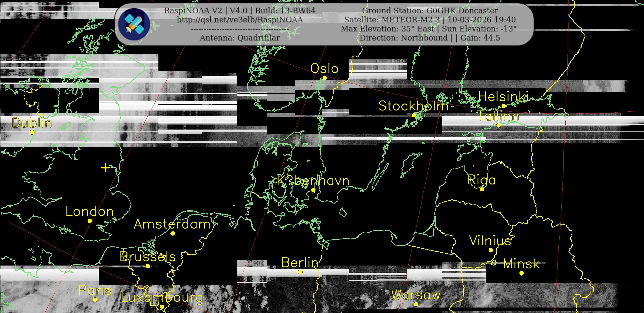Image resolution: width=644 pixels, height=313 pixels.
Task: Click the Helsinki city label
Action: point(503,97)
